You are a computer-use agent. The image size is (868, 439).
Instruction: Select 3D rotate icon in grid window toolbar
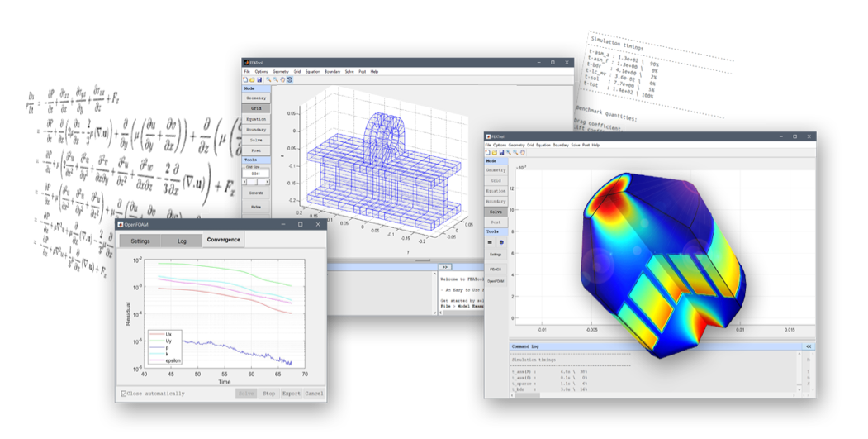(x=290, y=80)
